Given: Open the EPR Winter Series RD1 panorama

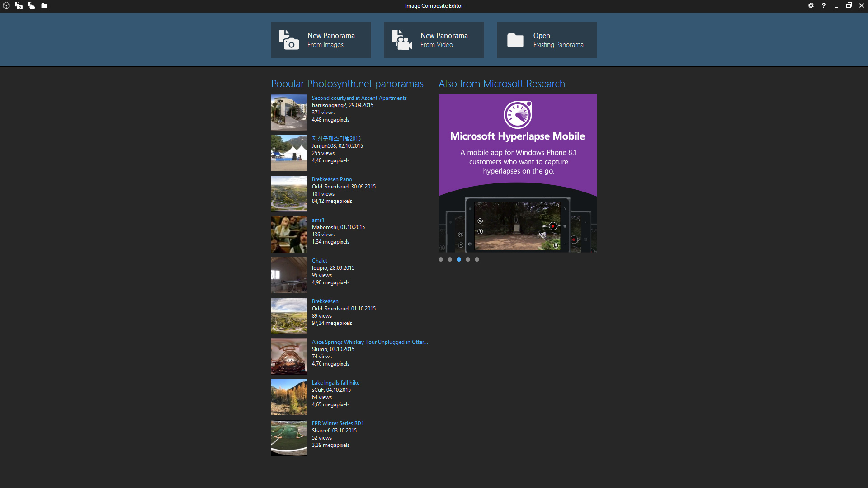Looking at the screenshot, I should point(337,423).
